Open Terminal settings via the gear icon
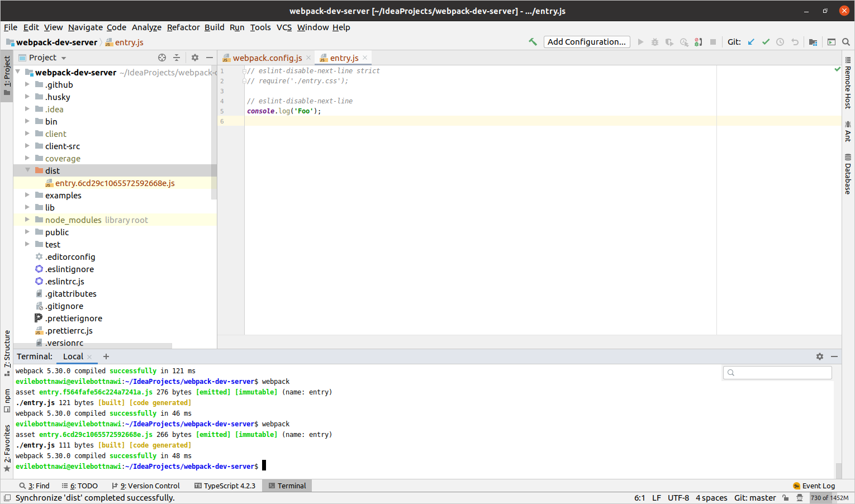The image size is (855, 504). [x=819, y=356]
